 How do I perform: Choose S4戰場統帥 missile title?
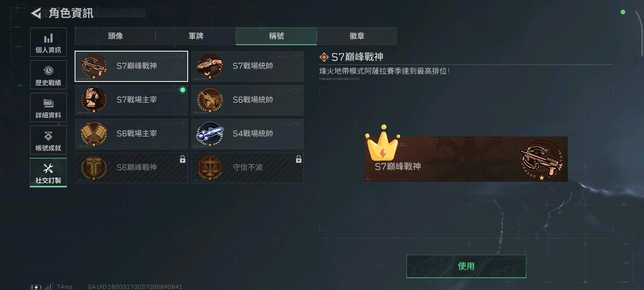247,134
